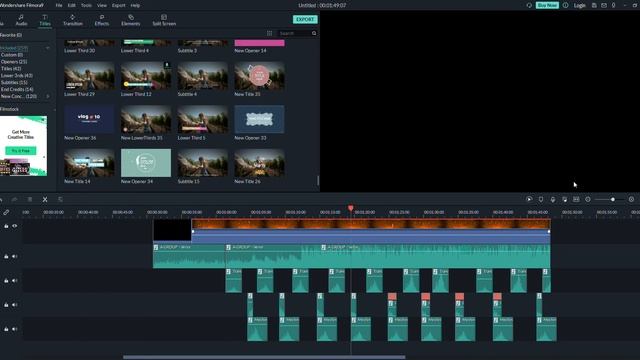Mute the A-GROUP audio track

tap(14, 256)
